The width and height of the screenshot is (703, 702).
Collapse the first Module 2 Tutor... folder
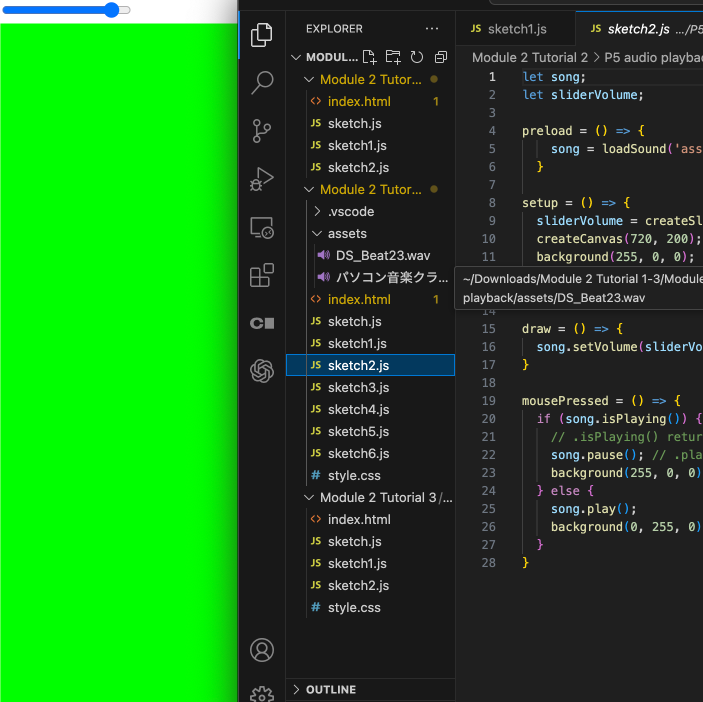pos(309,80)
